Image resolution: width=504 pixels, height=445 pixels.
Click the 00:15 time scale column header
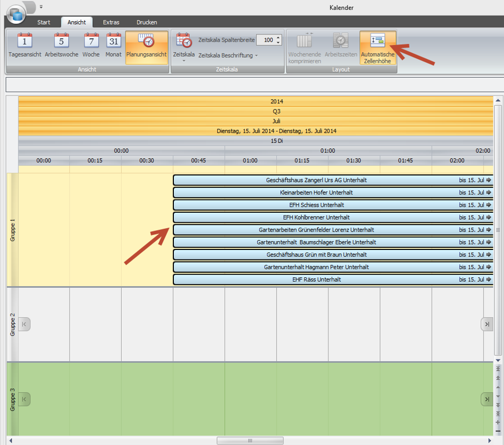pos(95,161)
